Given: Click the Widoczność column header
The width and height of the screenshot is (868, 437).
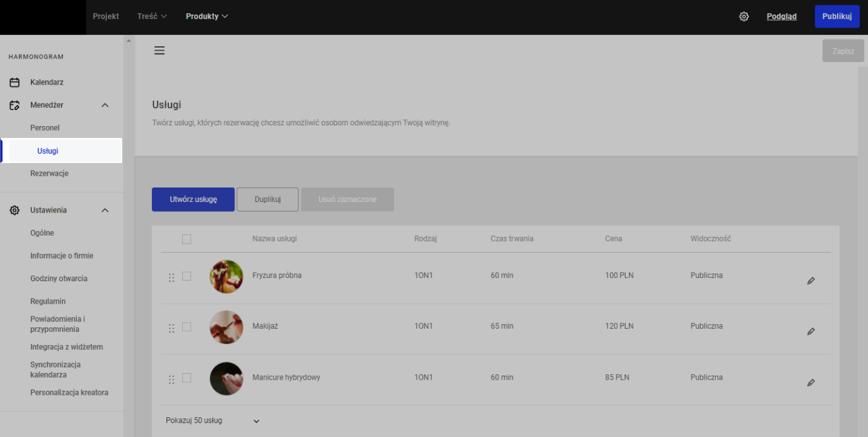Looking at the screenshot, I should [x=711, y=239].
